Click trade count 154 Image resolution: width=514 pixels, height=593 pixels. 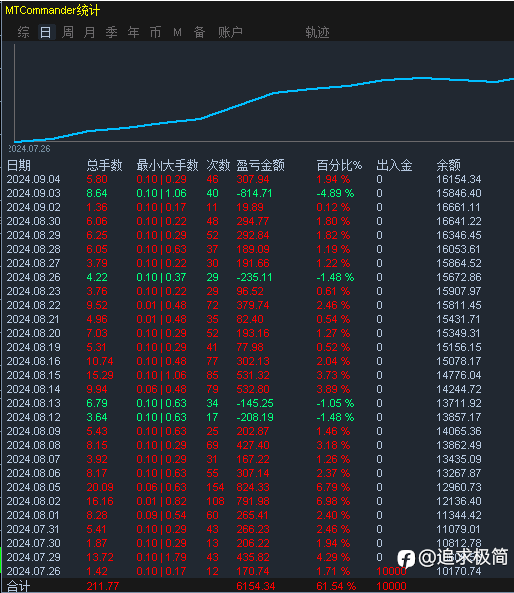point(215,487)
